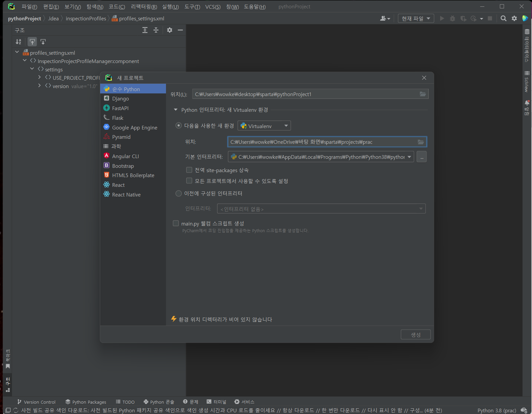This screenshot has height=414, width=532.
Task: Open the File menu (파일)
Action: point(29,7)
